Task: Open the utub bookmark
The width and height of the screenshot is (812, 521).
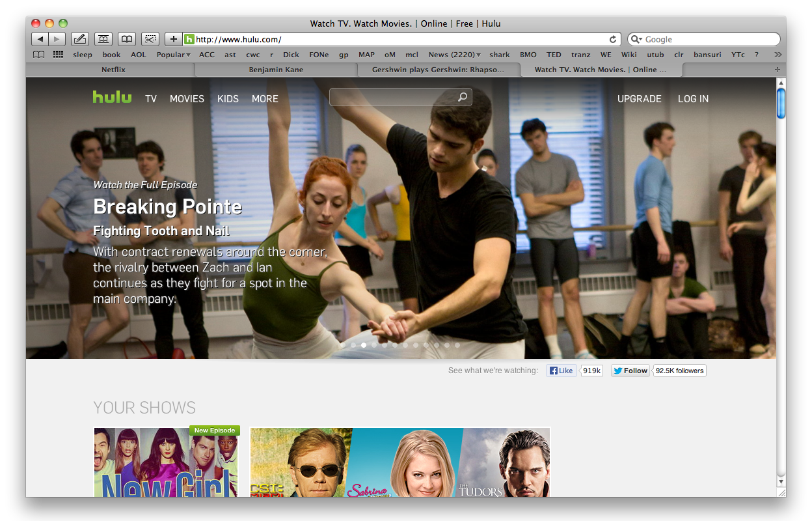Action: (655, 55)
